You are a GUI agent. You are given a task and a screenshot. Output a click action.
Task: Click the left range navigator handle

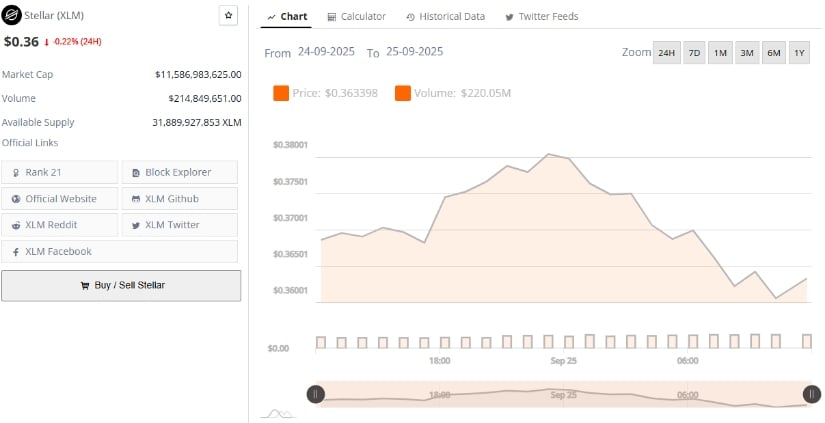point(316,394)
